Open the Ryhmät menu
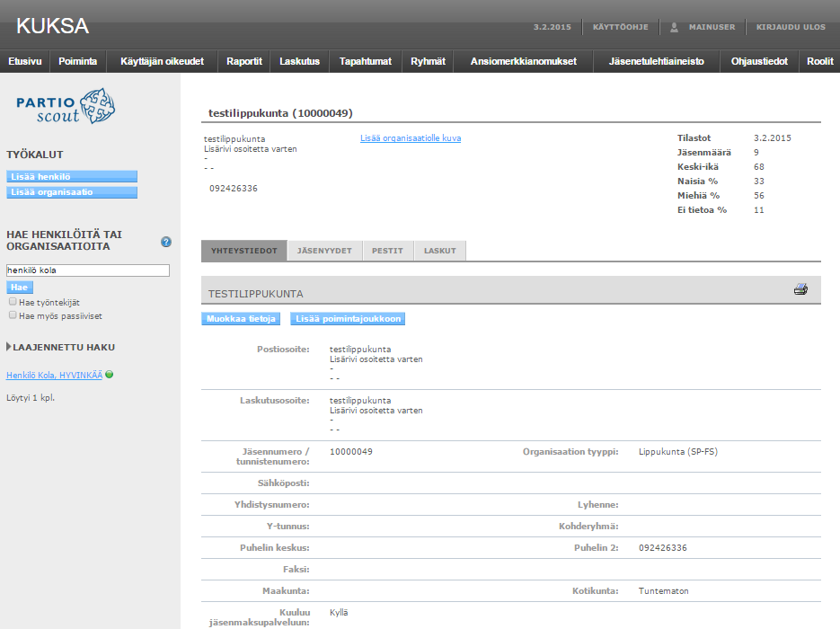Viewport: 840px width, 629px height. point(428,61)
